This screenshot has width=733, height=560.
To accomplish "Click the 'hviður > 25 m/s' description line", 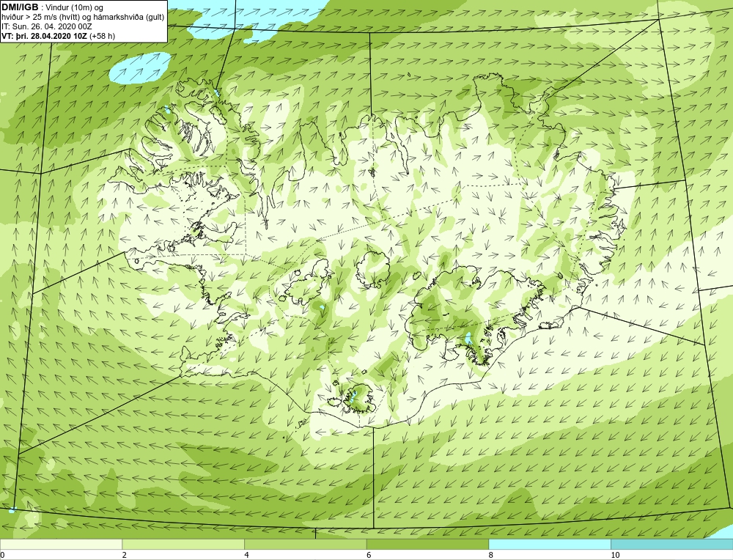I will click(x=83, y=18).
